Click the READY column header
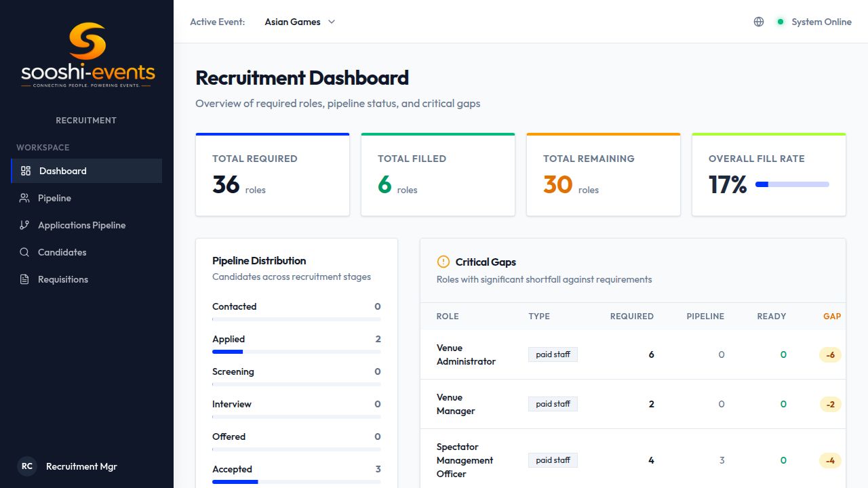The width and height of the screenshot is (868, 488). pos(772,317)
